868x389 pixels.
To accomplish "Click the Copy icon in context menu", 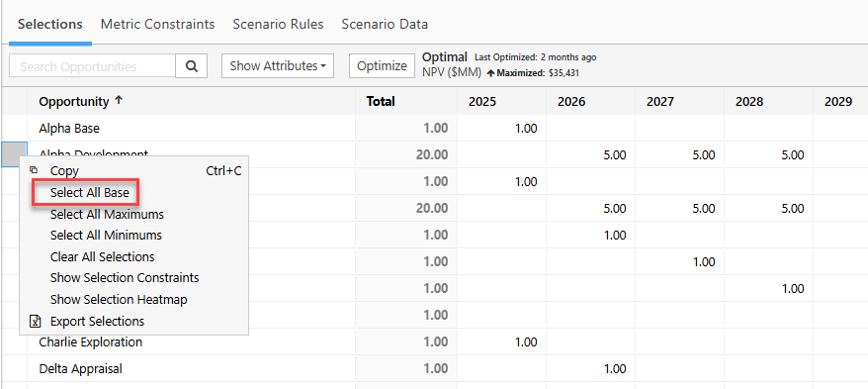I will (34, 170).
